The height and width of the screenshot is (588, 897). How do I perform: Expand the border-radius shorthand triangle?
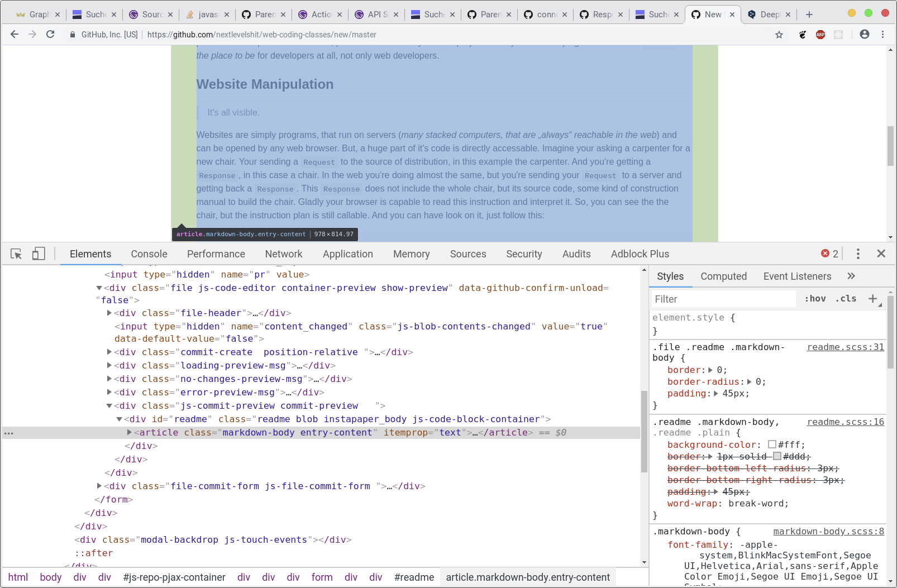point(750,382)
